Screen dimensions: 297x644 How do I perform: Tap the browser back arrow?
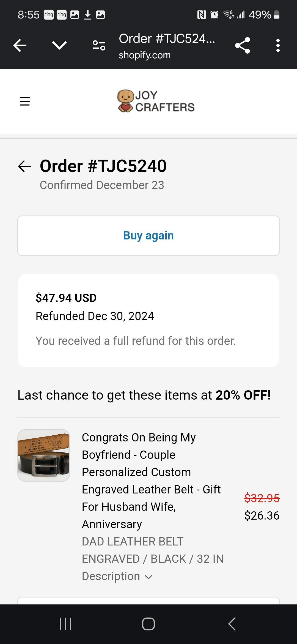click(x=20, y=45)
